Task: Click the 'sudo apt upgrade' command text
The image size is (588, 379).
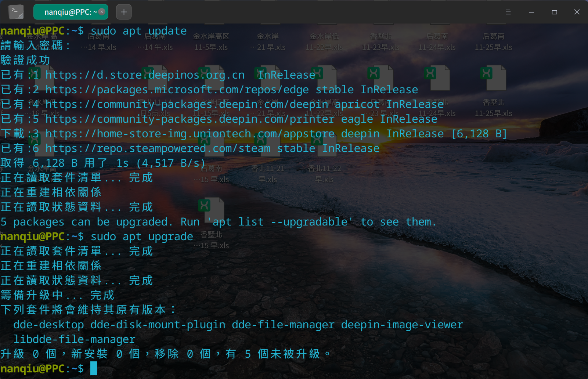Action: point(142,237)
